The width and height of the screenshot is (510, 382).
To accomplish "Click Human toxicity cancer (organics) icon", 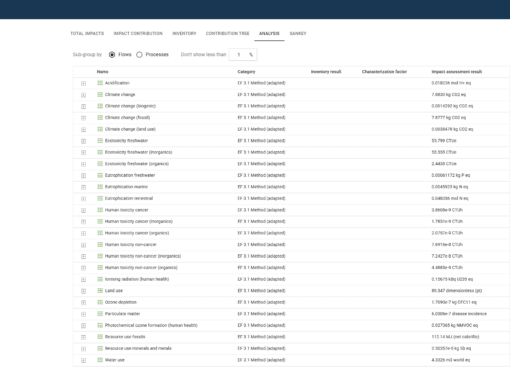I will click(x=100, y=233).
